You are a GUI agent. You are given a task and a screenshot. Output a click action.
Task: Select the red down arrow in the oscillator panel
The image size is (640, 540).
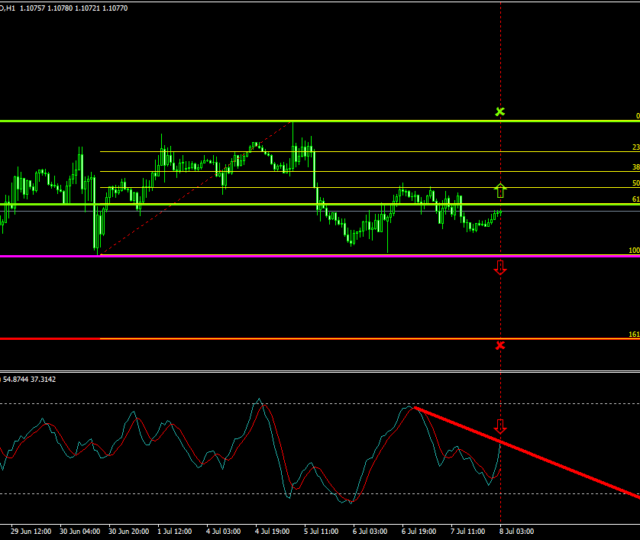(500, 427)
